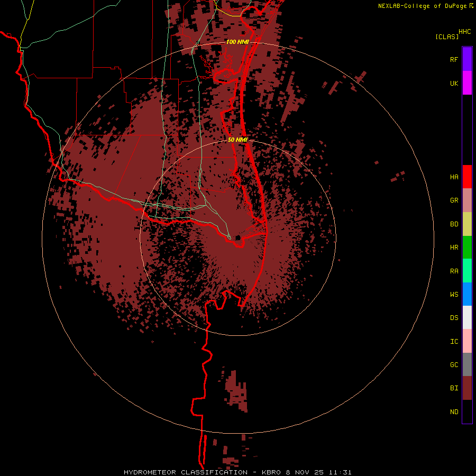Click the BD yellow legend swatch
Screen dimensions: 476x476
467,224
